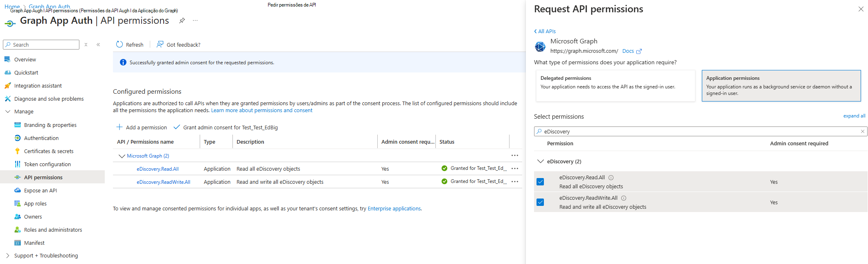Click the Refresh icon in toolbar

(x=119, y=45)
